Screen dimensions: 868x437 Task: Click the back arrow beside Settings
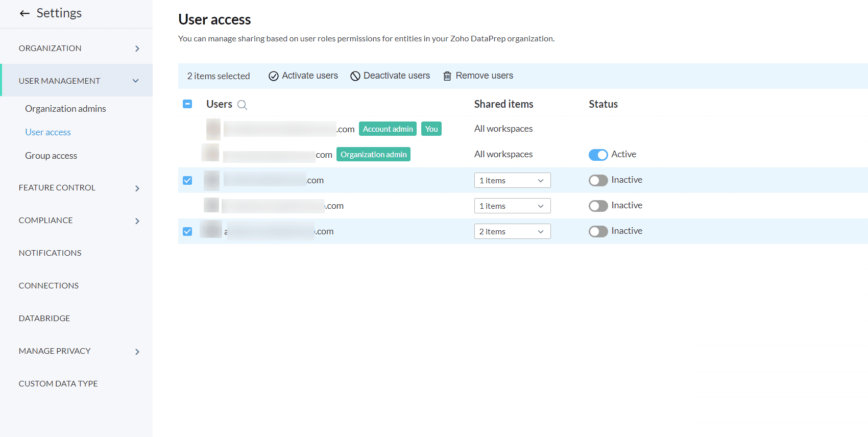[25, 13]
